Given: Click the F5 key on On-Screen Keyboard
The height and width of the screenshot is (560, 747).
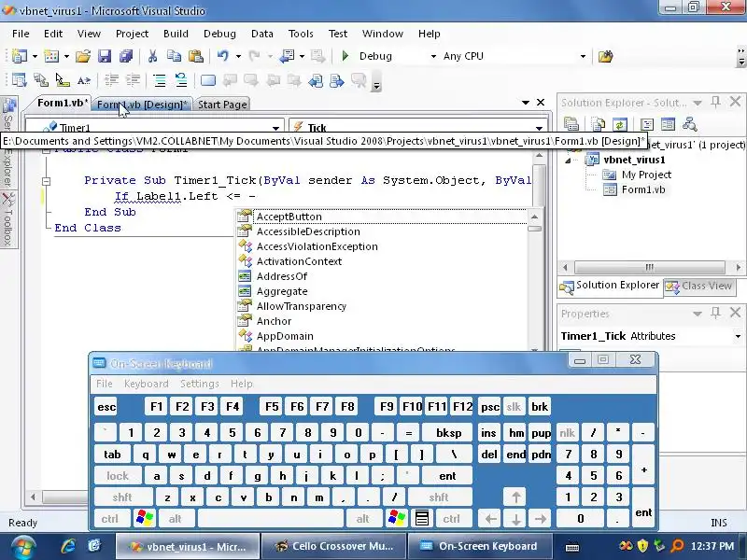Looking at the screenshot, I should tap(272, 407).
